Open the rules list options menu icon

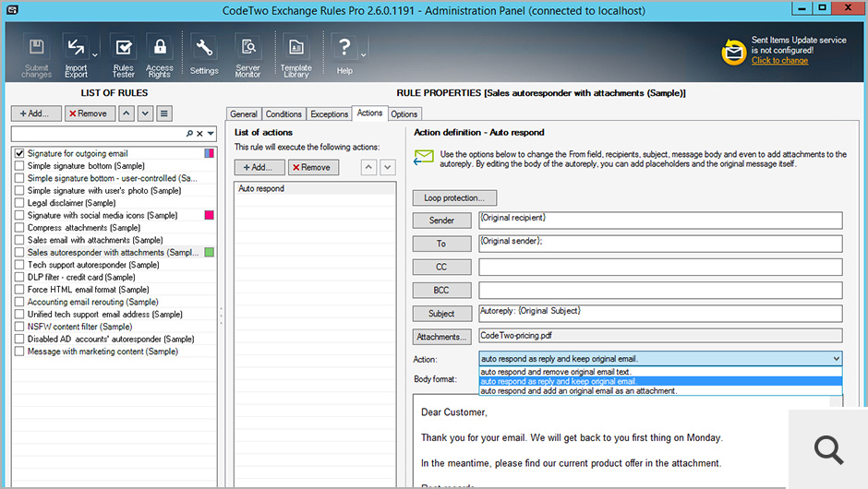[163, 113]
